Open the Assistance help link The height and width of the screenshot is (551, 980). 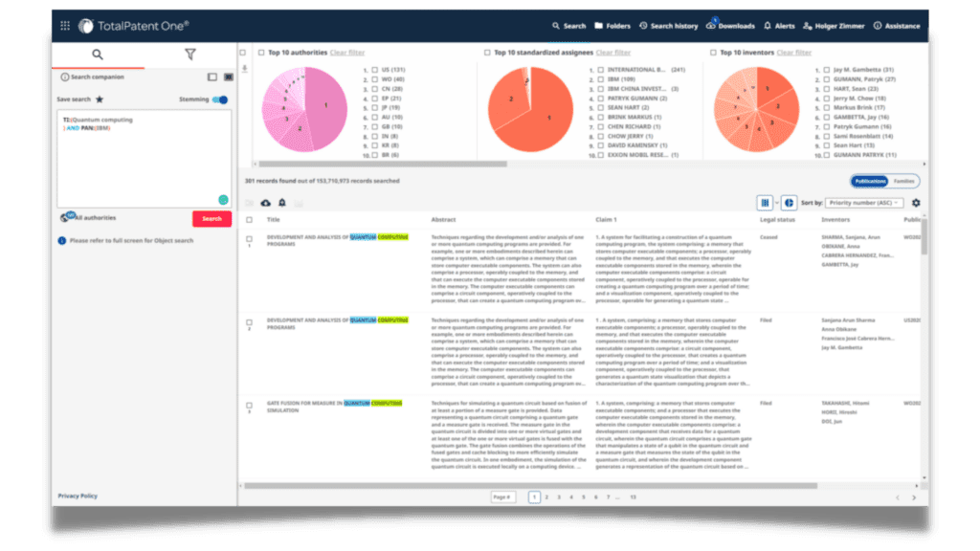coord(897,26)
